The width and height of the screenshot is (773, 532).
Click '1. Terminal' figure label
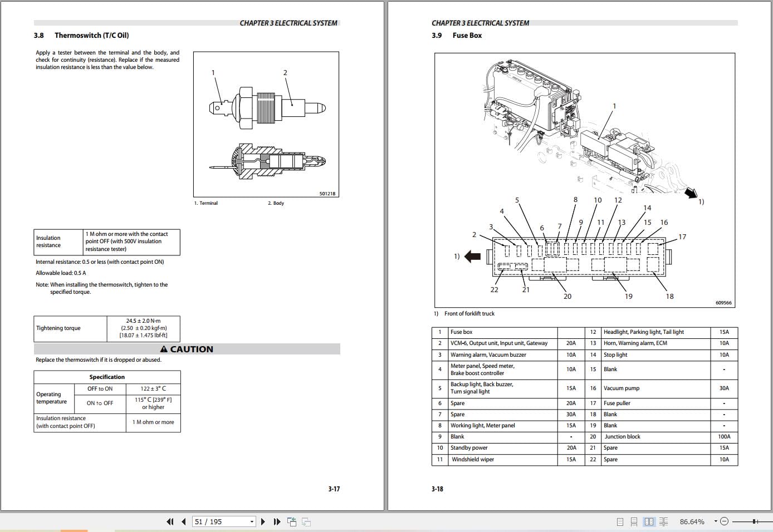pos(206,203)
